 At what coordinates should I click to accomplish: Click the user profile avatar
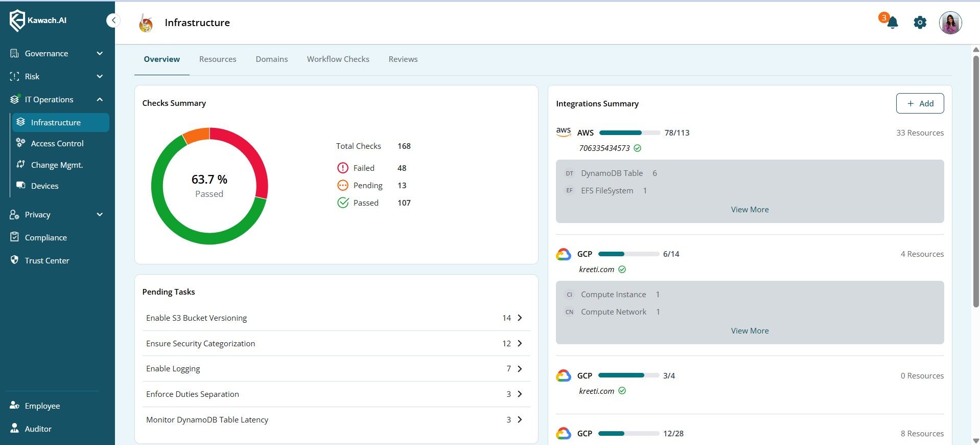tap(950, 23)
